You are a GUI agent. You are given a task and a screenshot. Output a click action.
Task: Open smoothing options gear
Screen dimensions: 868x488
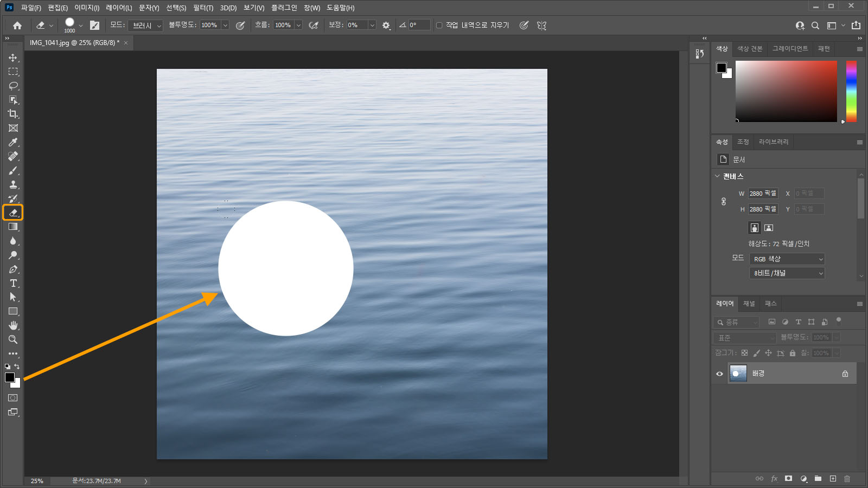386,25
